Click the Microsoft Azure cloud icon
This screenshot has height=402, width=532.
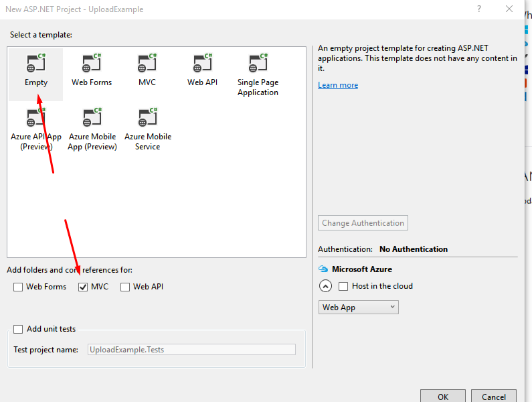323,269
